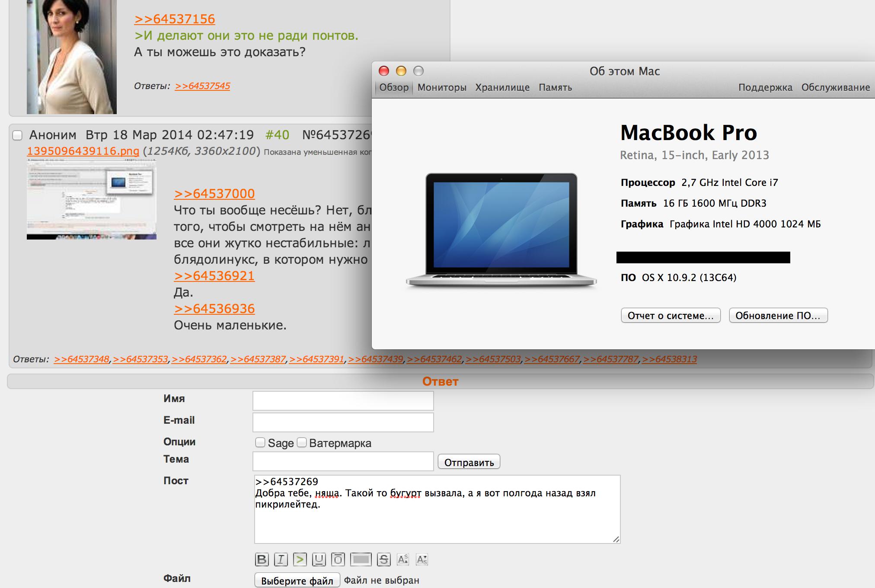Apply overline formatting icon
Image resolution: width=875 pixels, height=588 pixels.
[x=338, y=559]
